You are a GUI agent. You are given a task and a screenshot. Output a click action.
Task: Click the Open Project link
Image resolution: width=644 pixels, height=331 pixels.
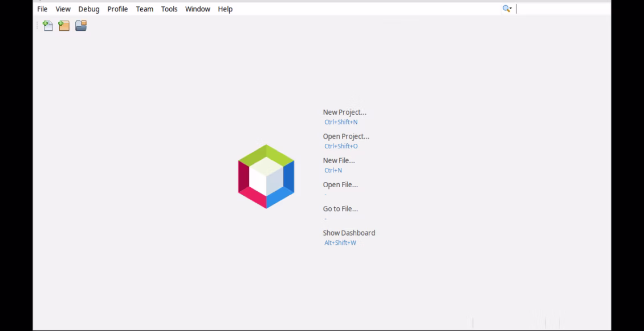[x=346, y=136]
